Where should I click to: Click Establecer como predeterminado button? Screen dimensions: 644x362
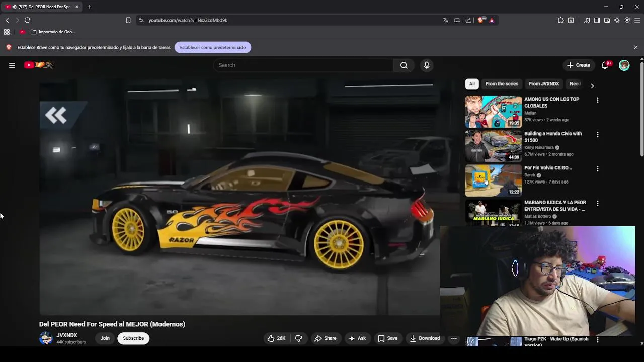point(213,47)
